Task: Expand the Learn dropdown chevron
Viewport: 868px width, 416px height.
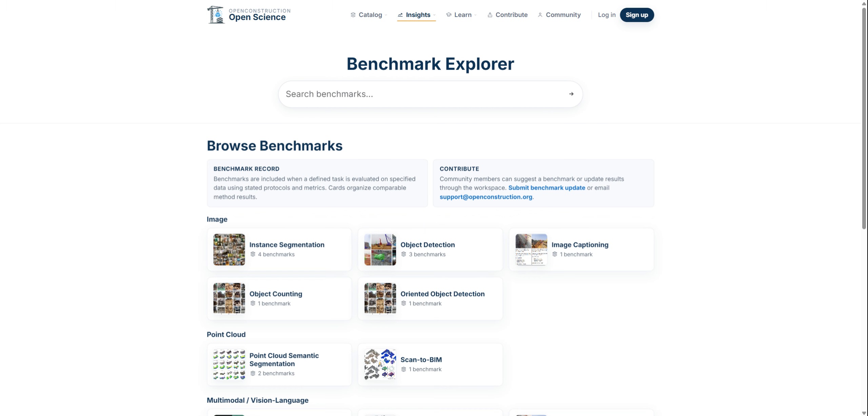Action: 475,15
